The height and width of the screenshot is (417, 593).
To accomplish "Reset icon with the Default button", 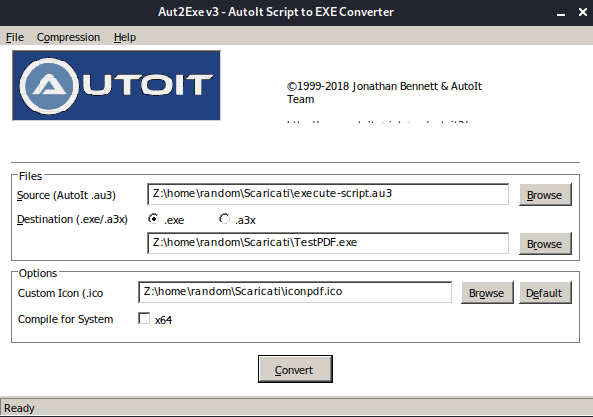I will [x=545, y=293].
